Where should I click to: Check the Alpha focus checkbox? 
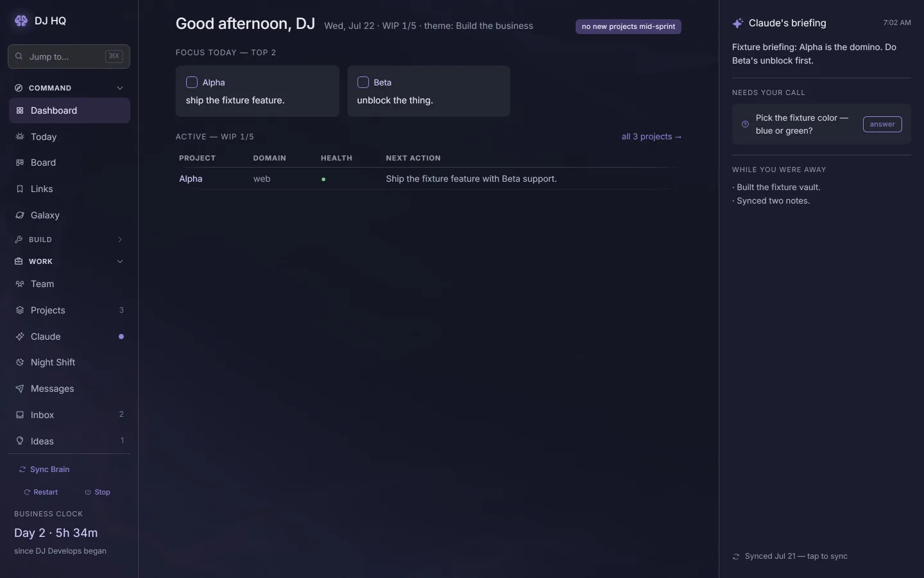[191, 82]
